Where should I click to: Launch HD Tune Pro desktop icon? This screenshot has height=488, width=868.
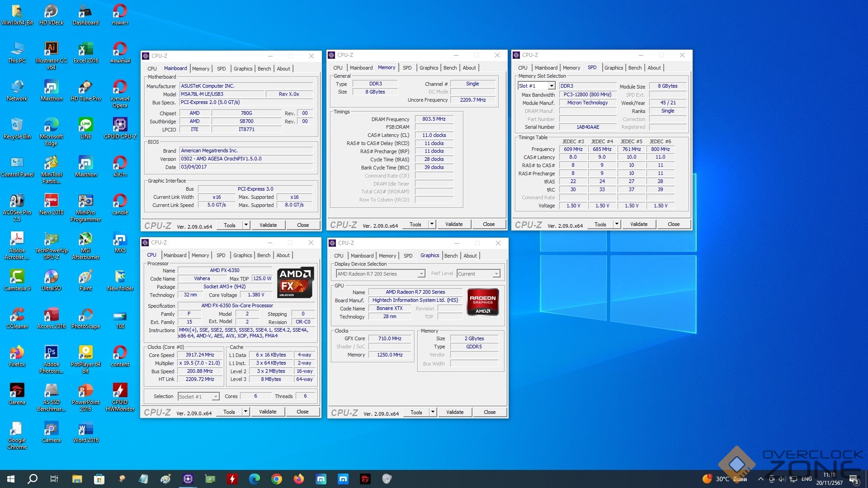85,90
